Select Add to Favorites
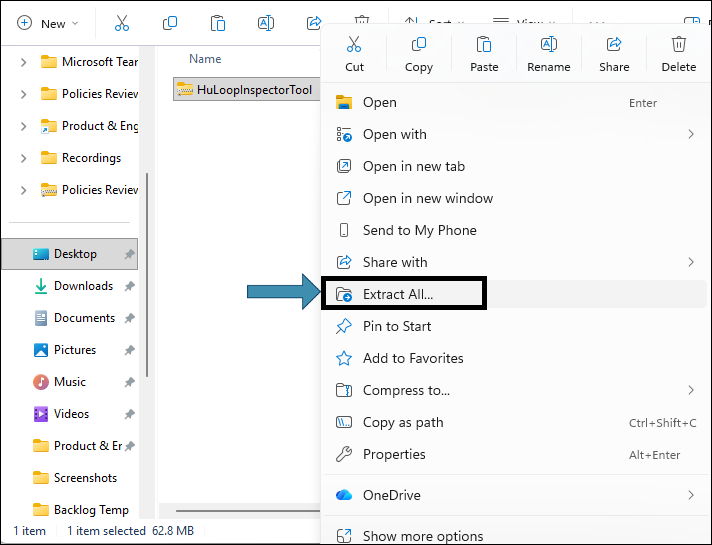The width and height of the screenshot is (712, 545). 516,358
